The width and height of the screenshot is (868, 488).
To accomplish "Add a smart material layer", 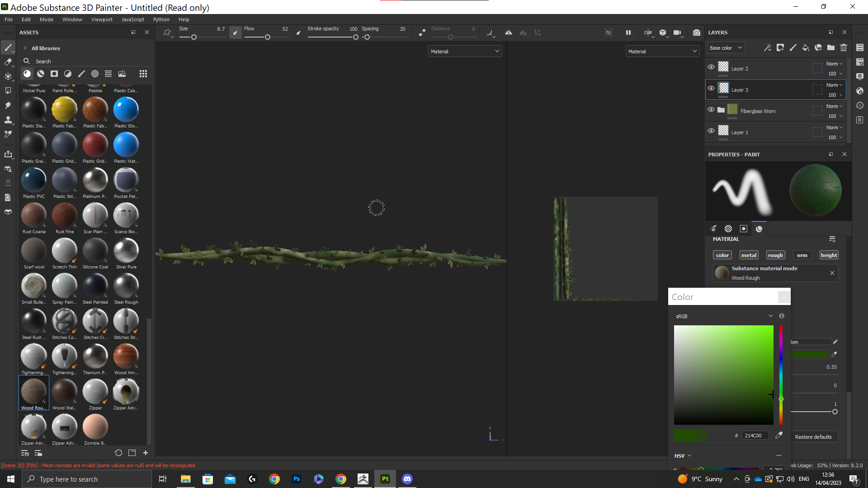I will pyautogui.click(x=818, y=47).
